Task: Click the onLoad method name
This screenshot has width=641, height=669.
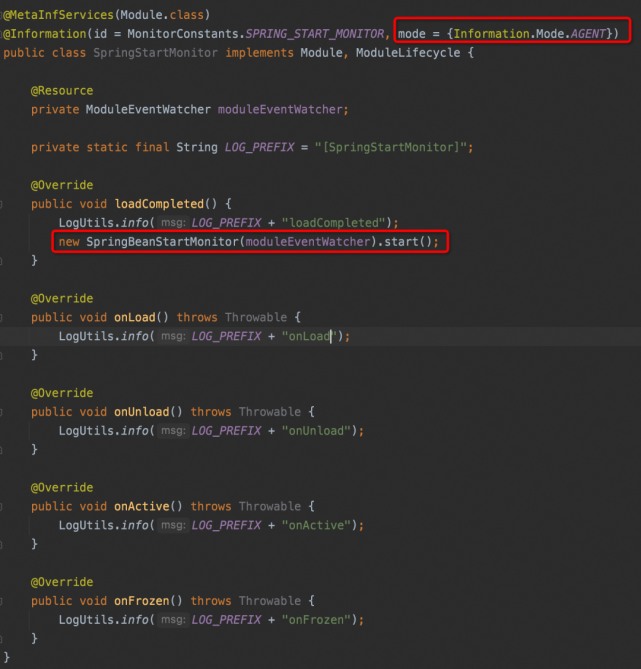Action: point(134,317)
